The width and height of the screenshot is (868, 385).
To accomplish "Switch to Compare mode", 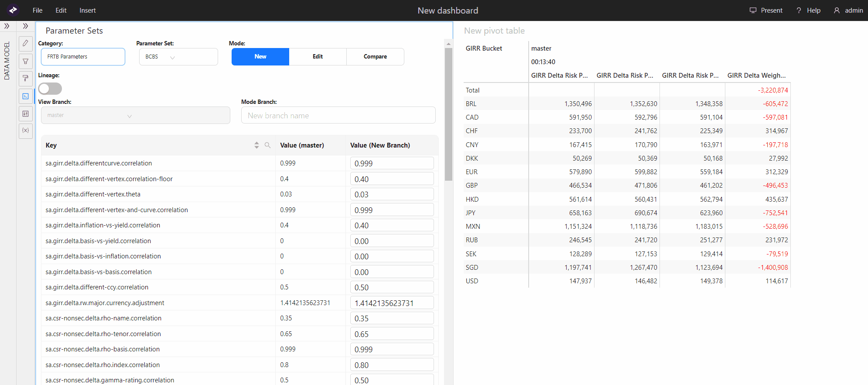I will tap(375, 57).
